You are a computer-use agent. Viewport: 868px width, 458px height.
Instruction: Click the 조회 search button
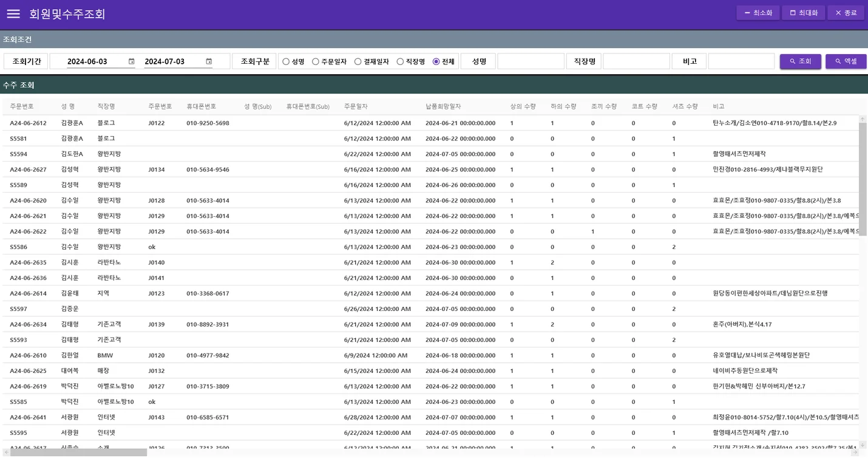[x=800, y=61]
